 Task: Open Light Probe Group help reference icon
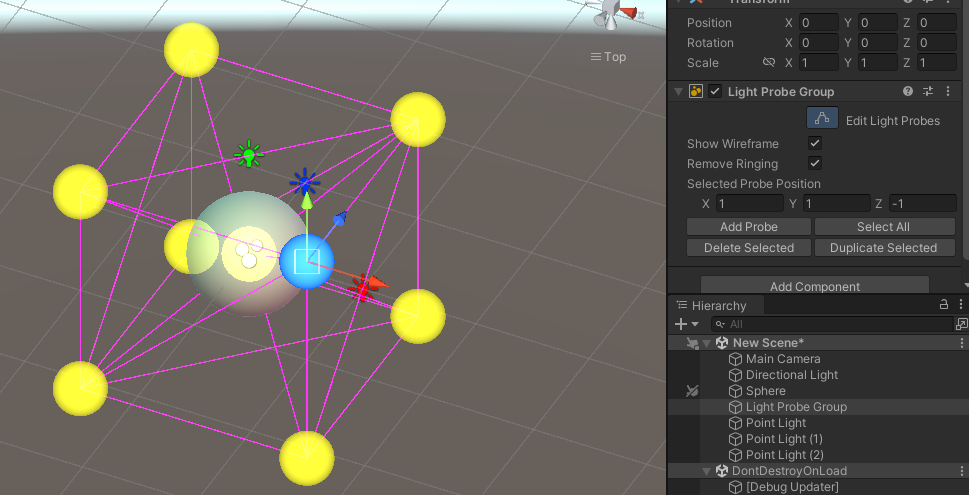tap(908, 91)
